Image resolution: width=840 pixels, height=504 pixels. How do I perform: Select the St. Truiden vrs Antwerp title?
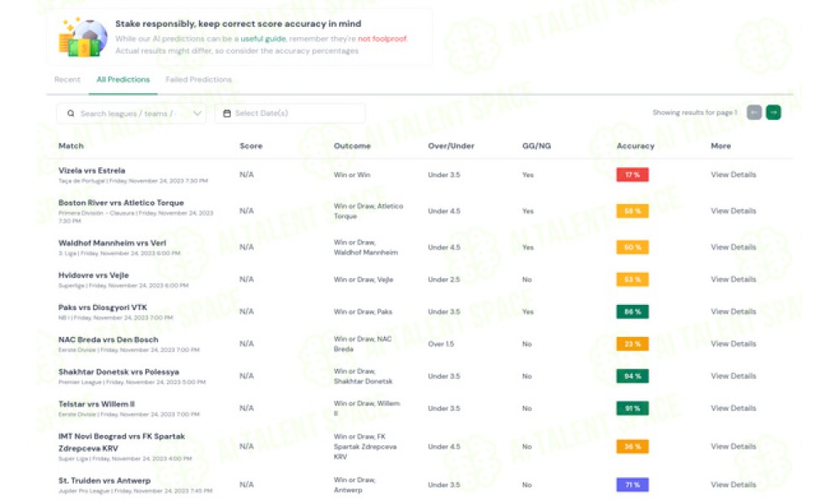104,480
